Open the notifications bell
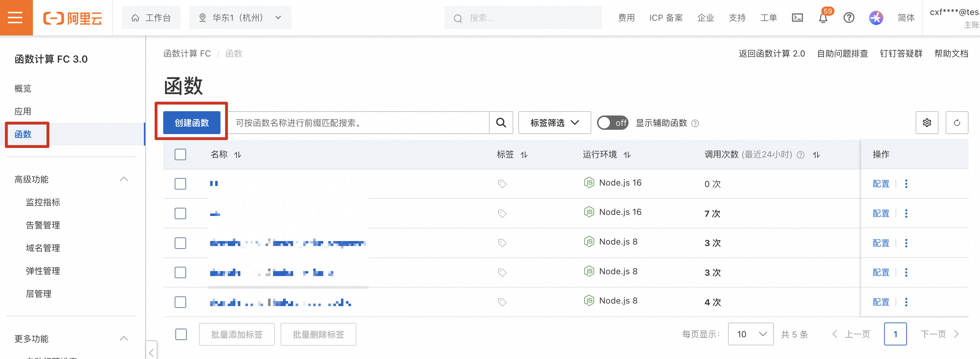Viewport: 980px width, 359px height. point(823,18)
